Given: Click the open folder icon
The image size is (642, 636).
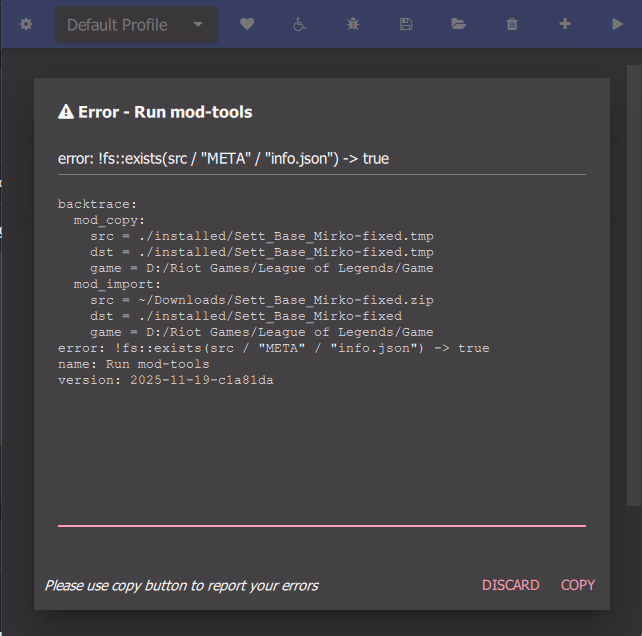Looking at the screenshot, I should coord(459,24).
